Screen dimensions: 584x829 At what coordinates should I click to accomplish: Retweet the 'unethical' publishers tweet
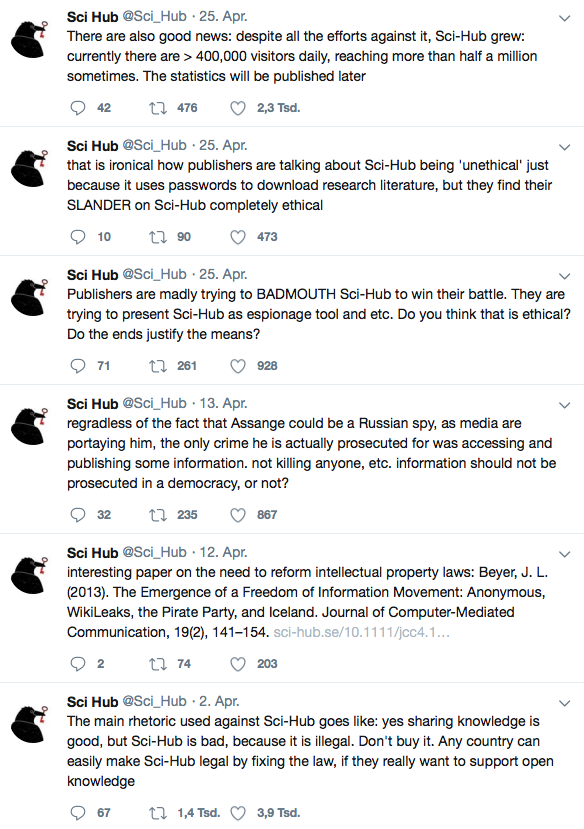[157, 237]
